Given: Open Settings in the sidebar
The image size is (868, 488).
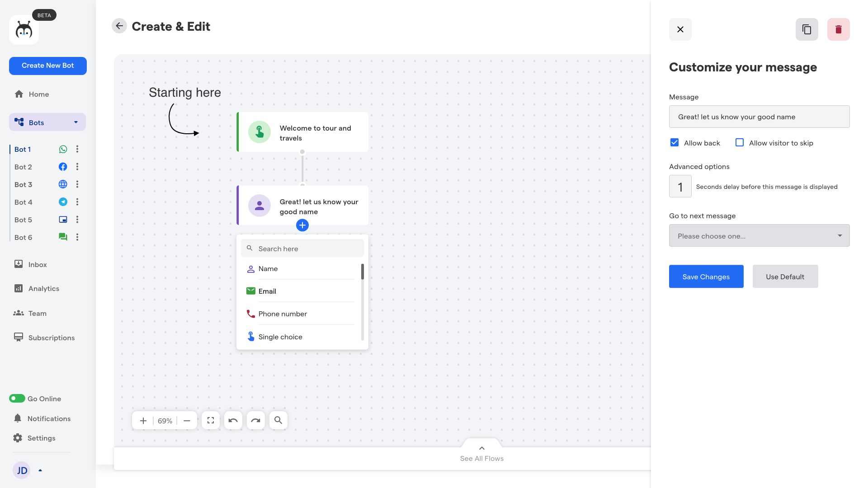Looking at the screenshot, I should (34, 438).
